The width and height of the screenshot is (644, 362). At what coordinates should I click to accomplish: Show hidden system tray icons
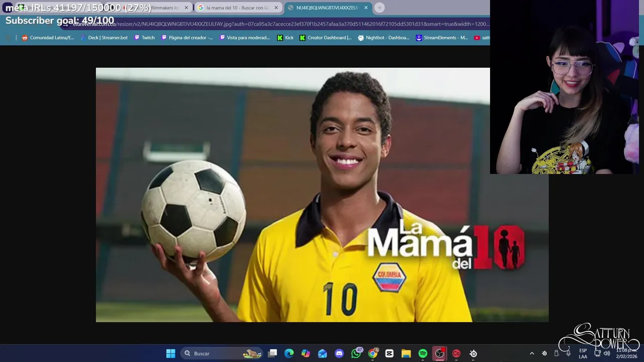[532, 353]
